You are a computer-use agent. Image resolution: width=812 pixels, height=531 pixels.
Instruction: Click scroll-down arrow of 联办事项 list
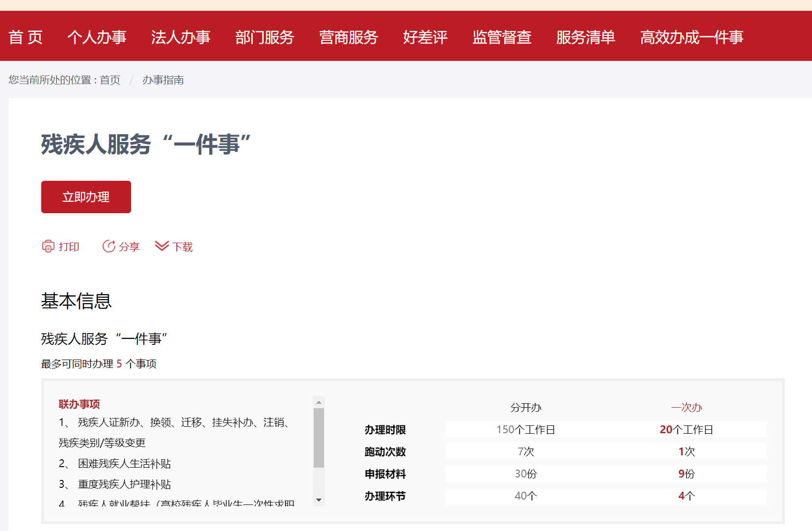319,500
